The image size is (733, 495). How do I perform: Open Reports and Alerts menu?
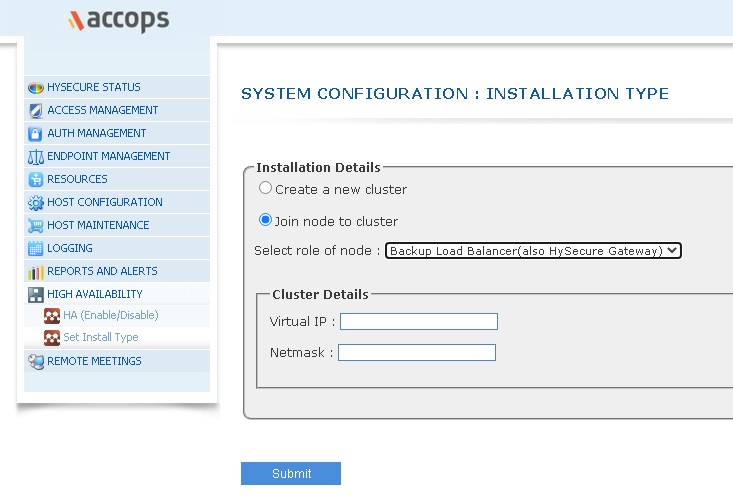117,271
